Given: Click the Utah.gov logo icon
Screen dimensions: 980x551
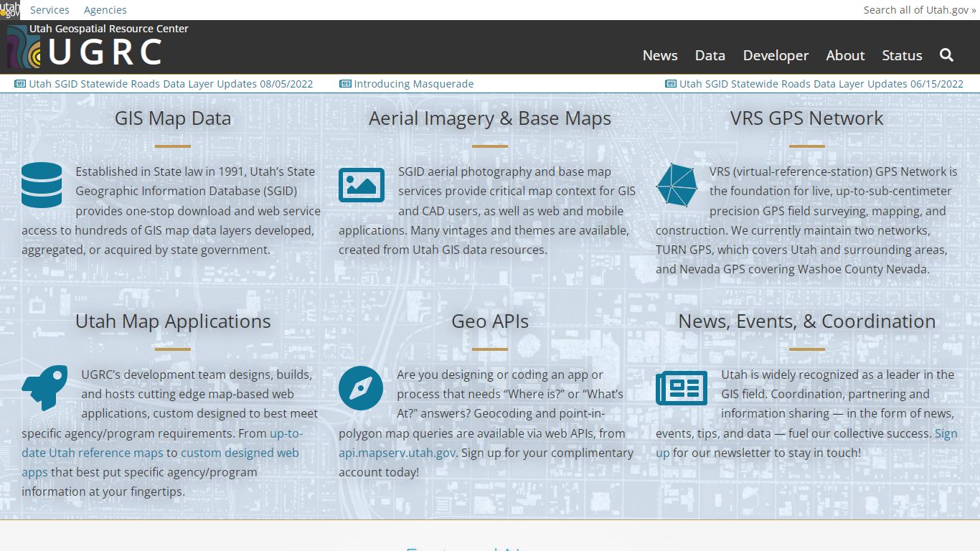Looking at the screenshot, I should pos(10,9).
